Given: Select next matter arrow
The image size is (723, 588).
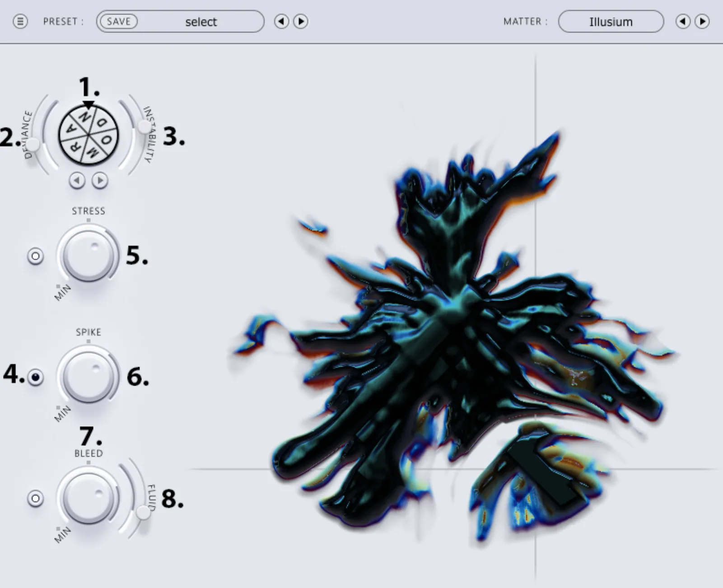Looking at the screenshot, I should [x=702, y=21].
